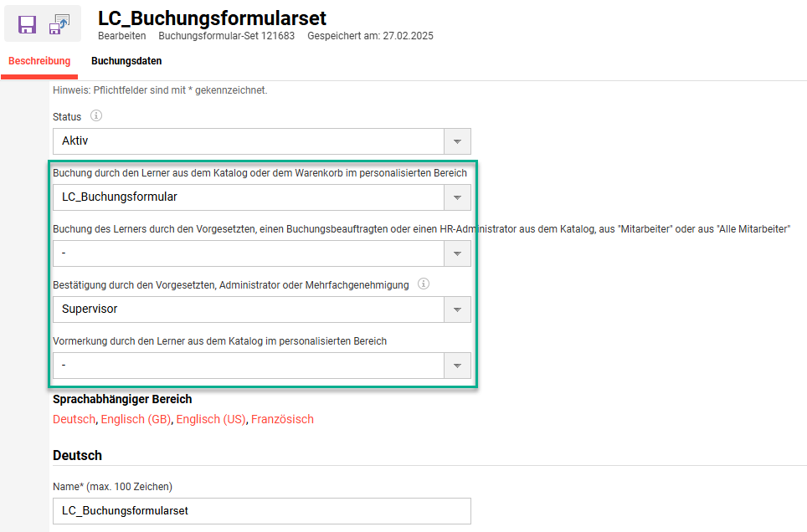
Task: Expand the LC_Buchungsformular dropdown
Action: [457, 197]
